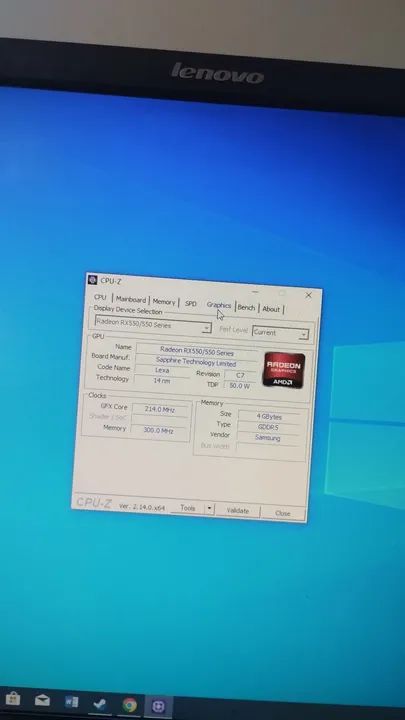Expand the Display Device Selection dropdown
Image resolution: width=405 pixels, height=720 pixels.
(207, 328)
